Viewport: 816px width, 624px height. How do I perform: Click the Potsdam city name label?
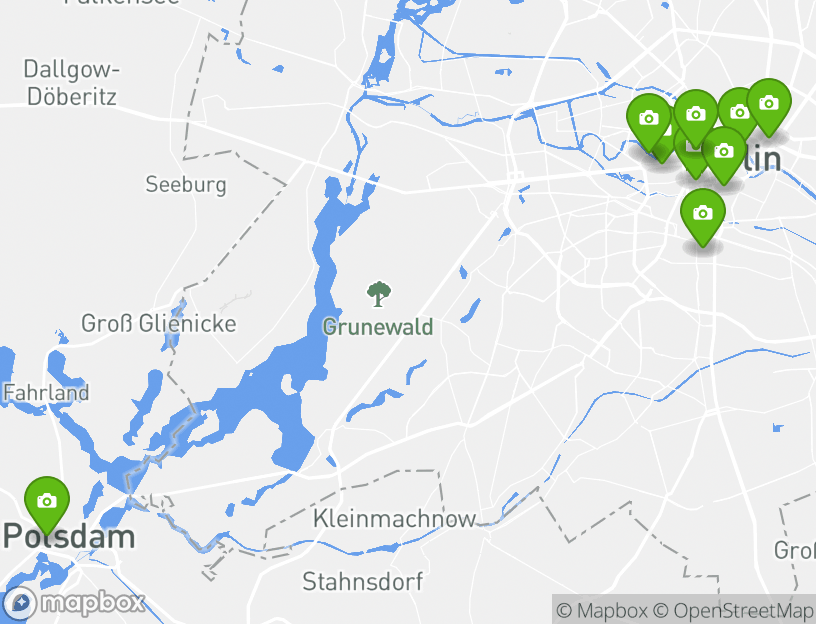click(x=69, y=536)
